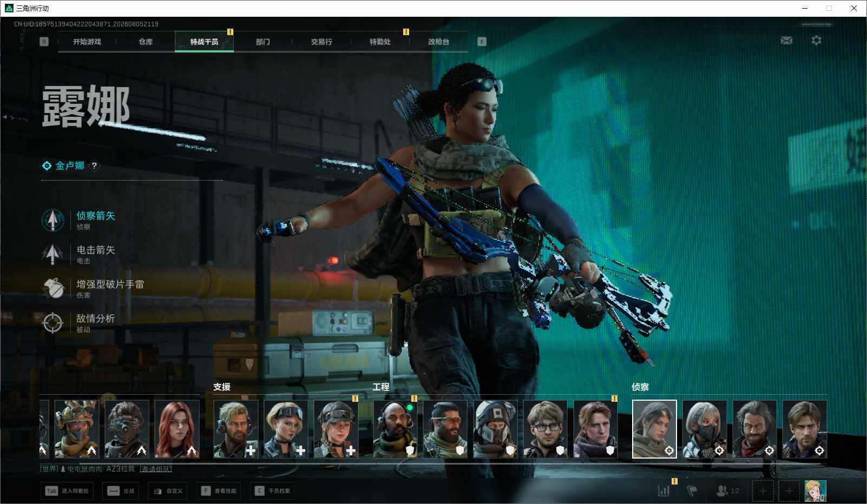Select the masked silver-haired recon operator portrait

coord(705,429)
